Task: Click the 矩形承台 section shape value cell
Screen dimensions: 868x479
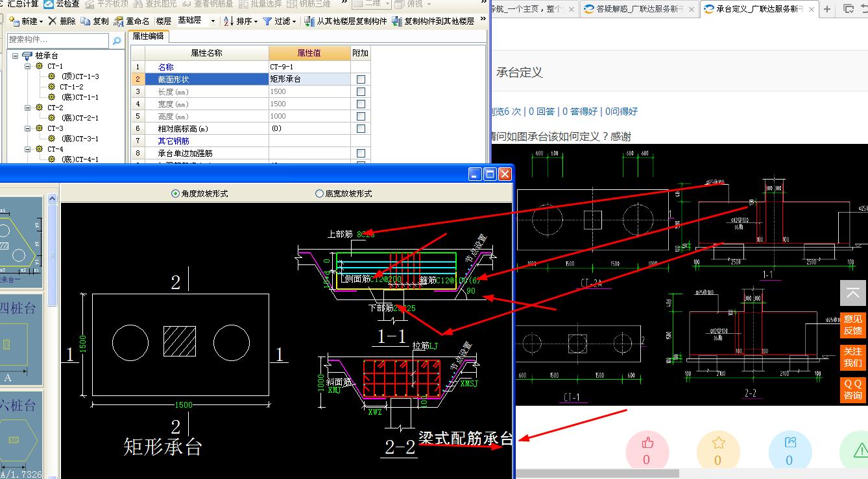Action: 309,79
